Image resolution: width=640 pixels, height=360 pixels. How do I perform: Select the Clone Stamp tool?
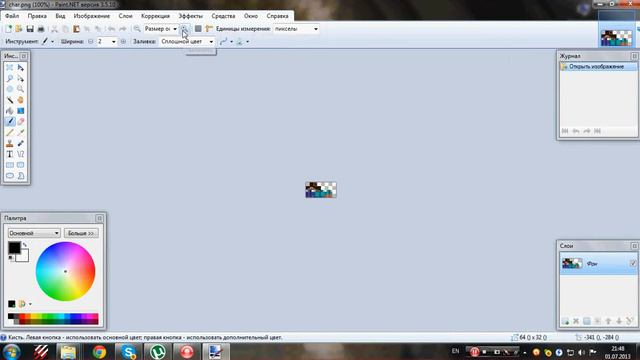point(10,143)
